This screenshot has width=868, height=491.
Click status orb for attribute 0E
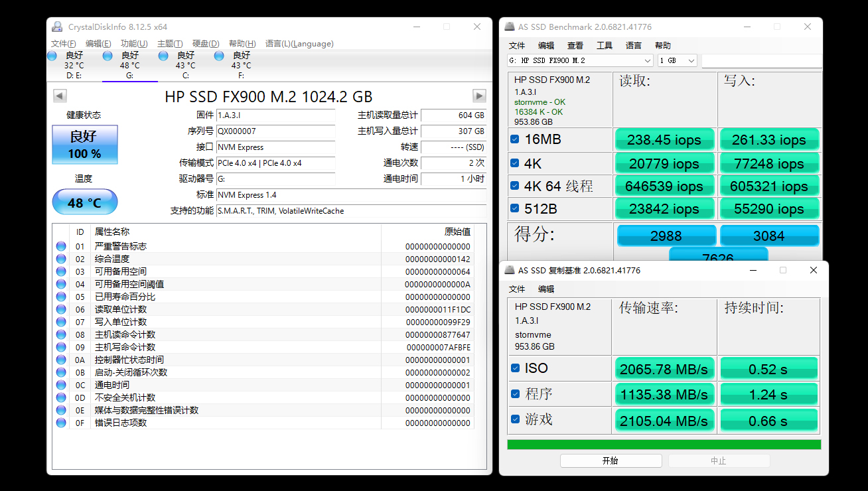point(61,410)
